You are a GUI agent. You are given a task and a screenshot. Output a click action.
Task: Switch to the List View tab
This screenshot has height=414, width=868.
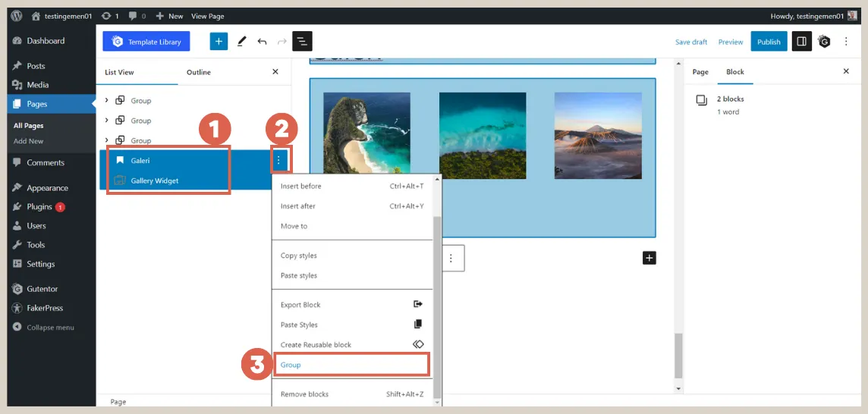(x=120, y=72)
